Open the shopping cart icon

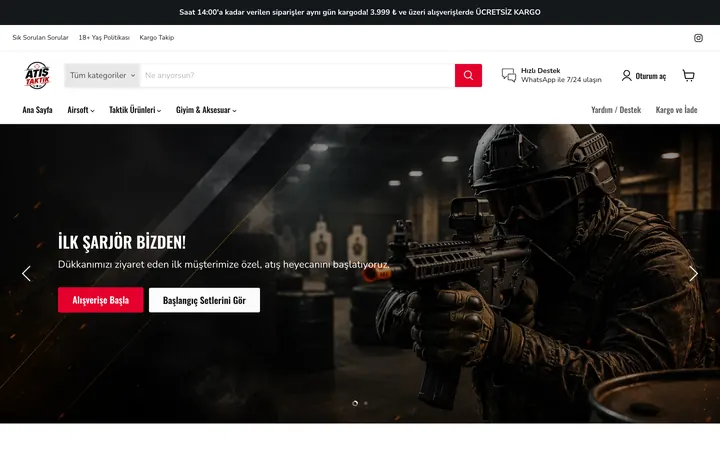688,76
